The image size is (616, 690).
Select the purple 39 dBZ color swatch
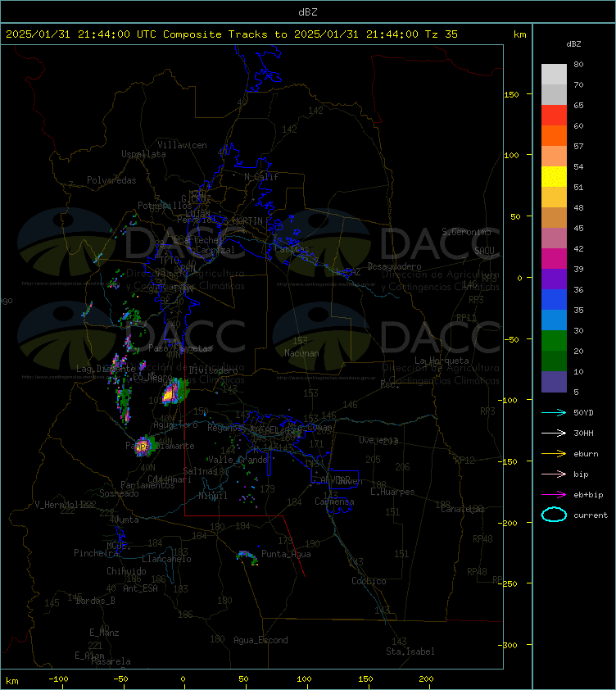coord(554,279)
